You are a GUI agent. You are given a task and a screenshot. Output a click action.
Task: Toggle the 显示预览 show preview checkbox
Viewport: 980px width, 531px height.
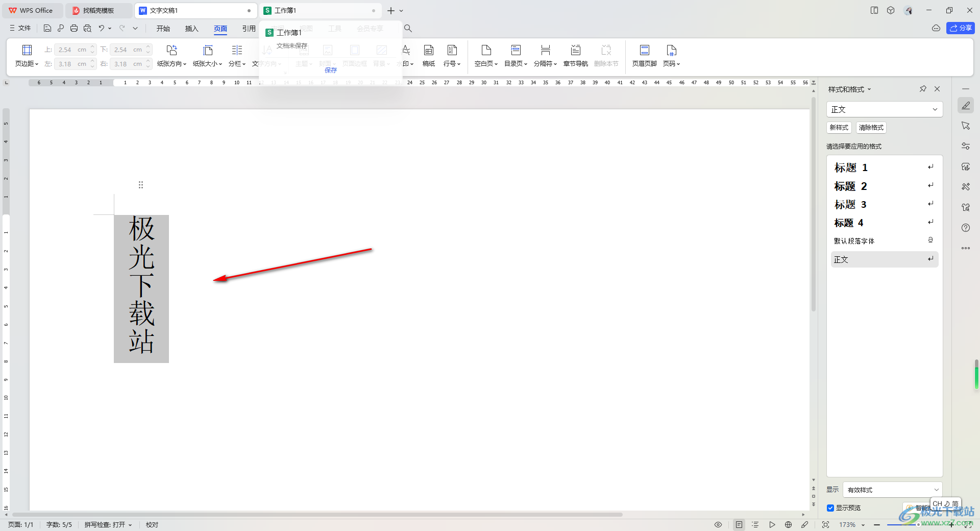830,508
